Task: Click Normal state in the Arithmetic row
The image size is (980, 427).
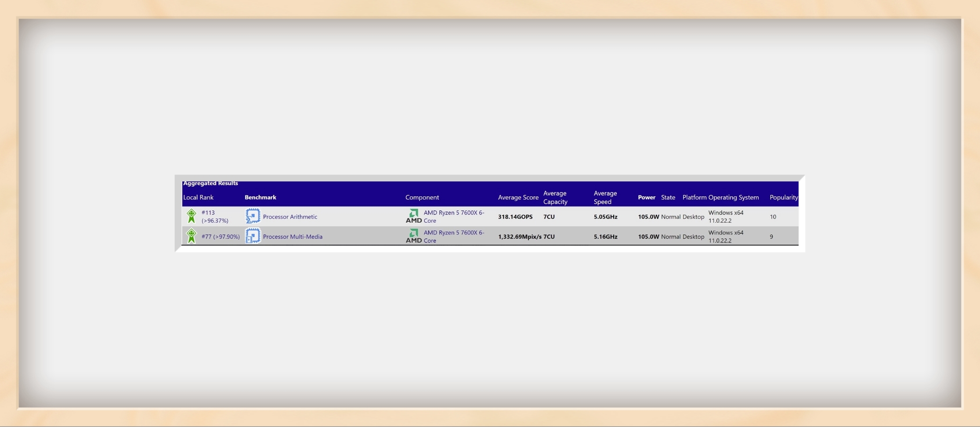Action: (x=671, y=217)
